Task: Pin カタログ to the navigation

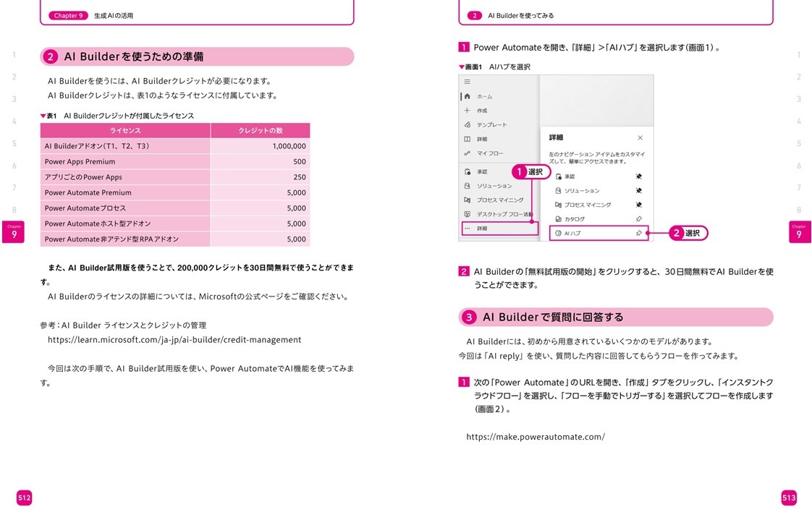Action: coord(639,219)
